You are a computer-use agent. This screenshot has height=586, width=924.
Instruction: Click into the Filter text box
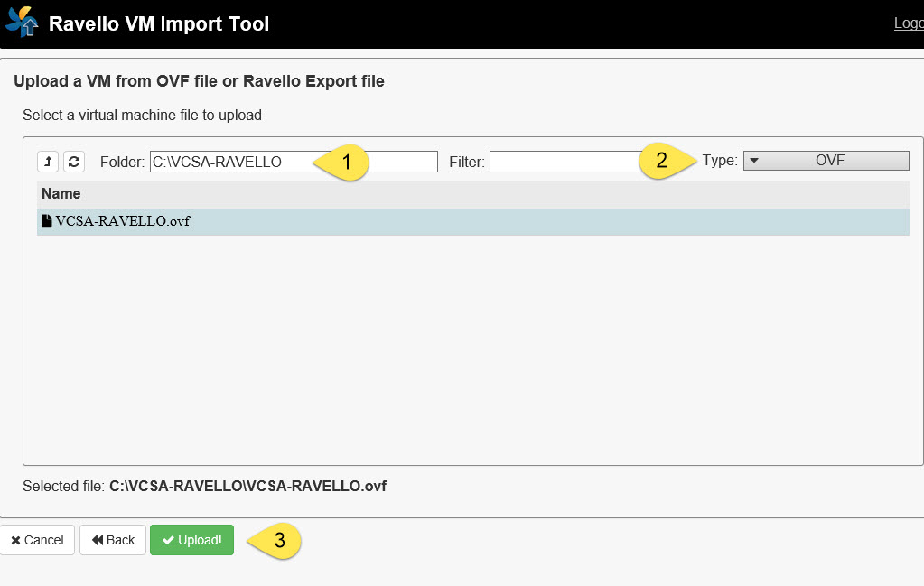click(x=560, y=162)
